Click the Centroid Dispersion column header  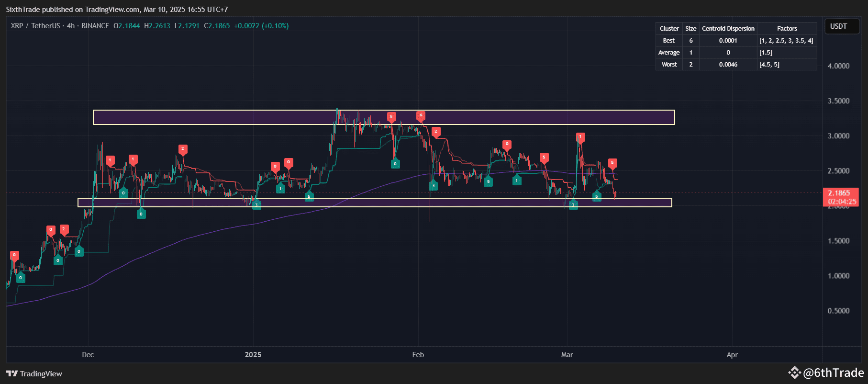(x=728, y=29)
